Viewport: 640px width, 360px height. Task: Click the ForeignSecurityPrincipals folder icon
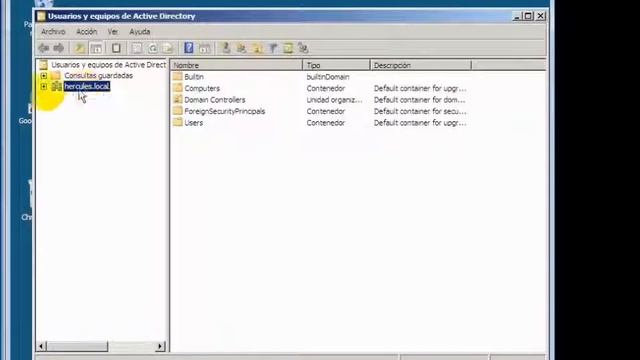(x=178, y=111)
